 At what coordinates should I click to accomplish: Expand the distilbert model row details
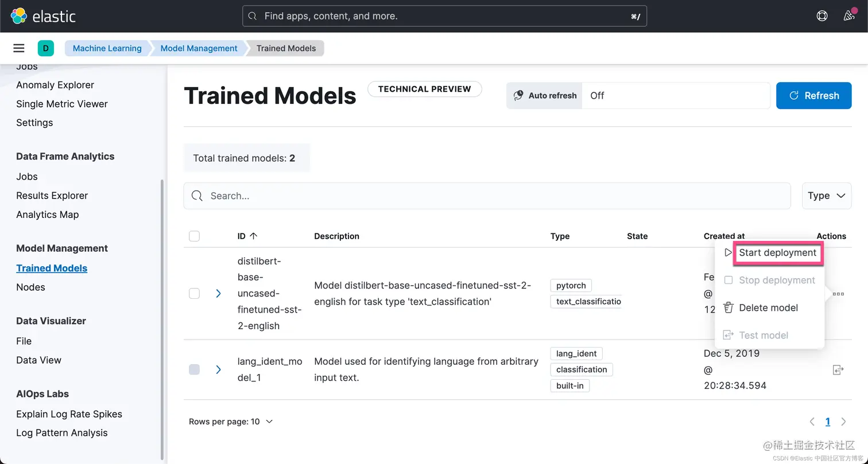[x=218, y=293]
